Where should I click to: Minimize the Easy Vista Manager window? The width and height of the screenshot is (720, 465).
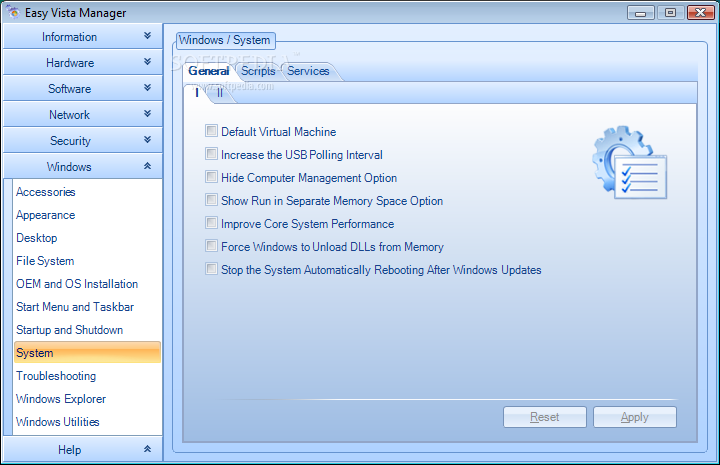641,13
